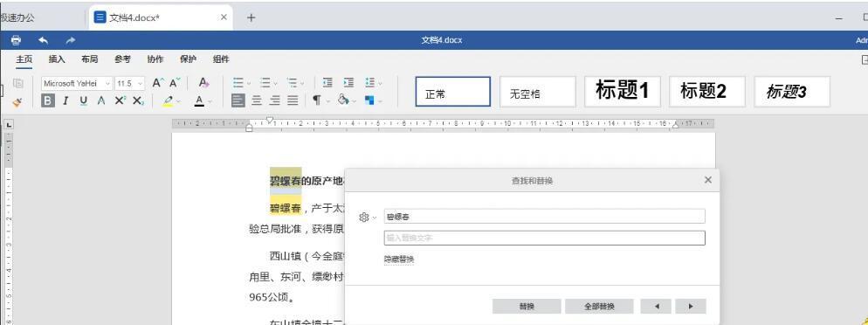
Task: Open the 插入 tab
Action: pos(57,59)
